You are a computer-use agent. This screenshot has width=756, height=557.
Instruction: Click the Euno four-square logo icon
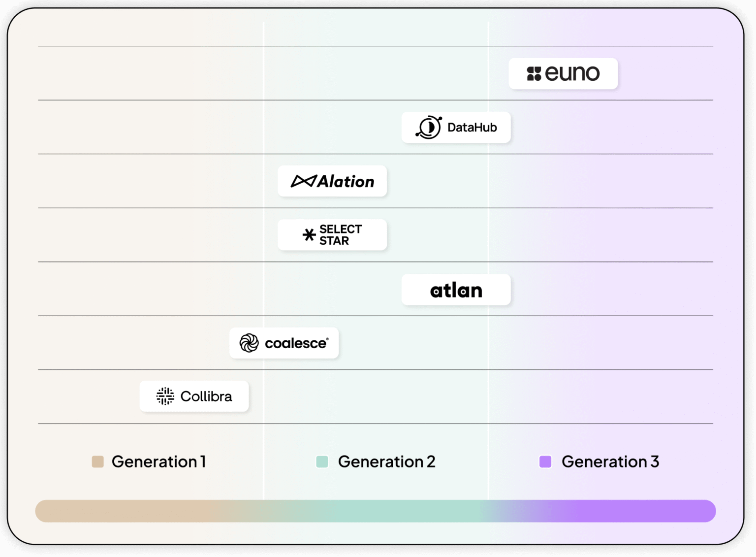[x=534, y=74]
